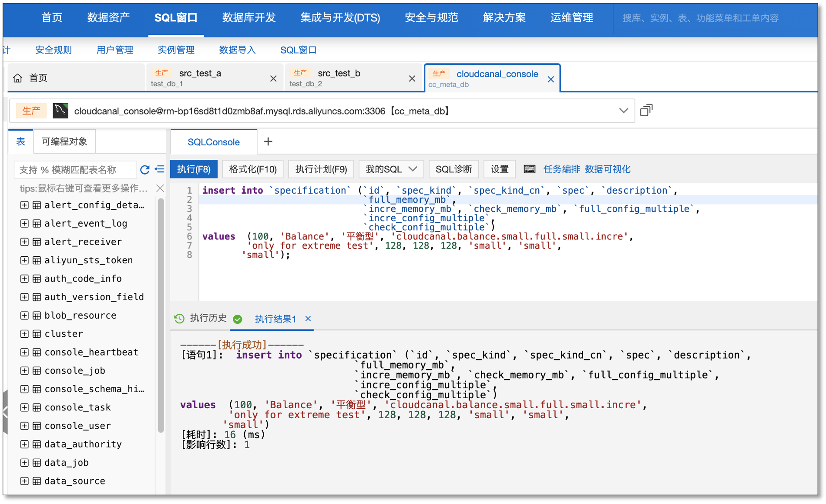The width and height of the screenshot is (826, 504).
Task: Expand the alert_config_deta... table node
Action: pos(24,205)
